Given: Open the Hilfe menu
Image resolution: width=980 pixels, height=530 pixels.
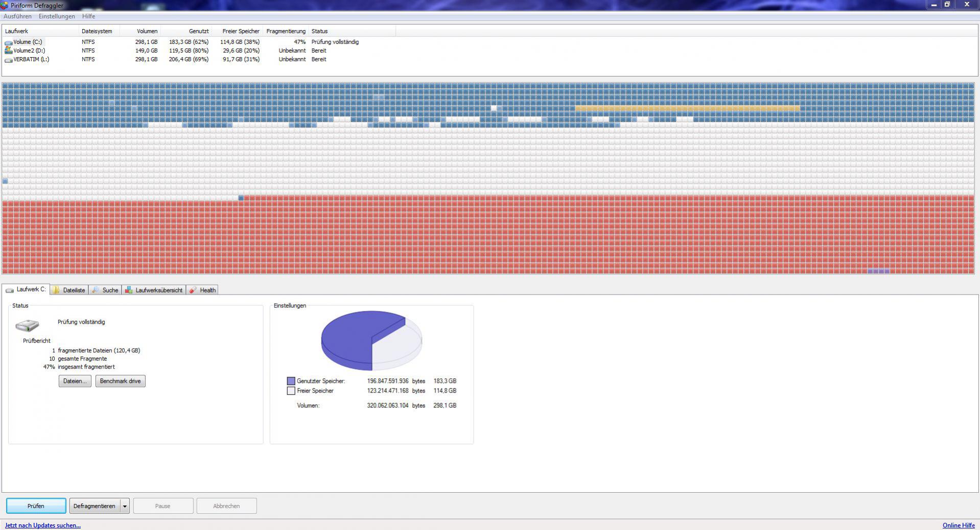Looking at the screenshot, I should click(x=88, y=16).
